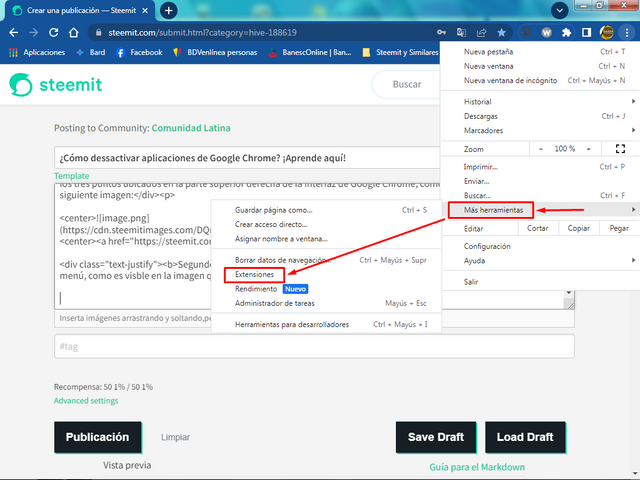Click the Save Draft button
Viewport: 640px width, 480px height.
coord(436,437)
